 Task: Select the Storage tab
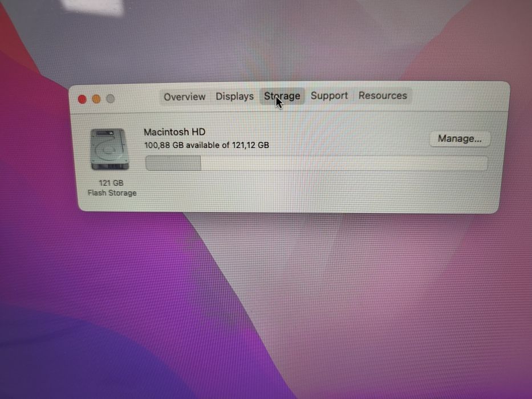coord(282,96)
